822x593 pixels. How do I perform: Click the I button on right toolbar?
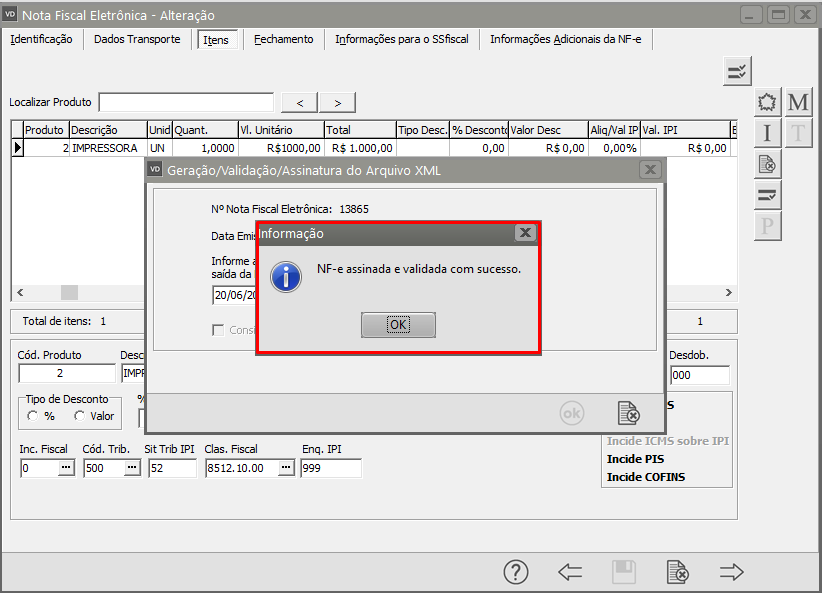(767, 133)
